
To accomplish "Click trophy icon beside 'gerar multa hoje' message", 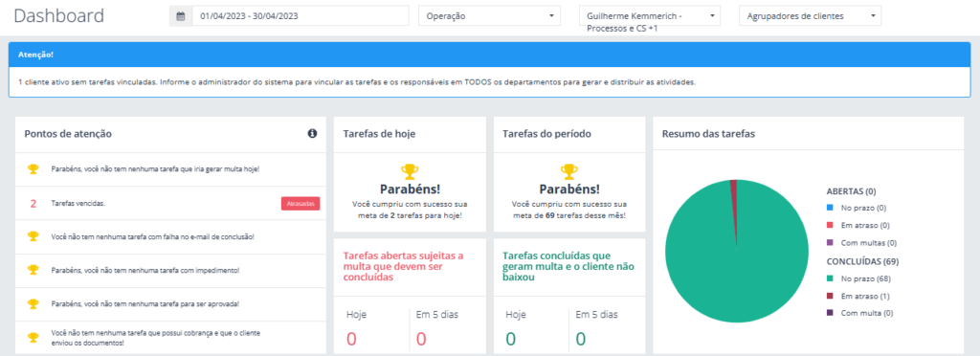I will (33, 168).
